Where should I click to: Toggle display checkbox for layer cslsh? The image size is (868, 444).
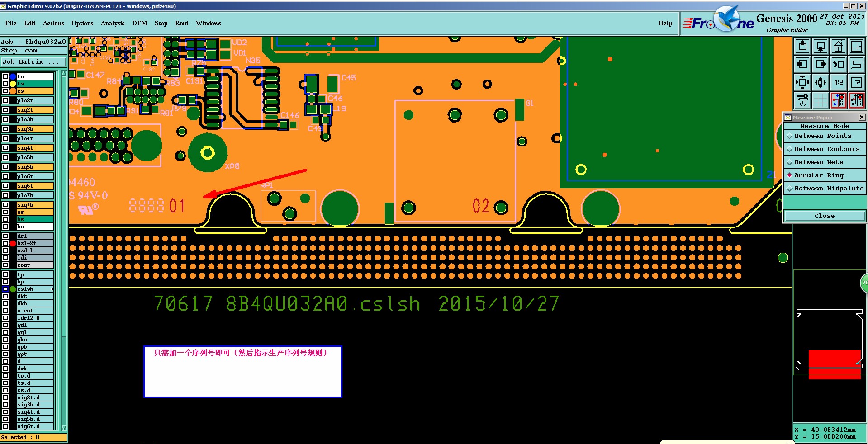point(5,289)
